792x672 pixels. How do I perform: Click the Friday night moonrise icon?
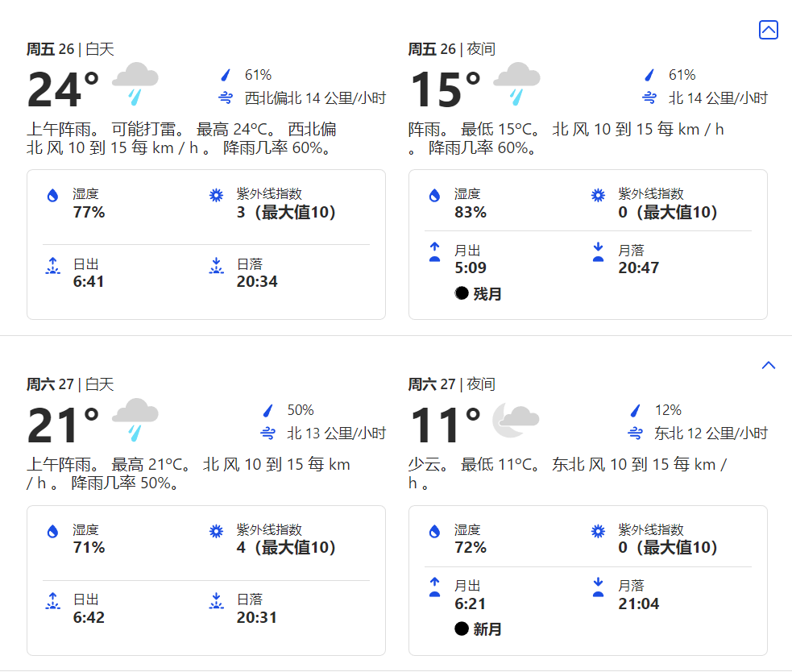click(434, 251)
